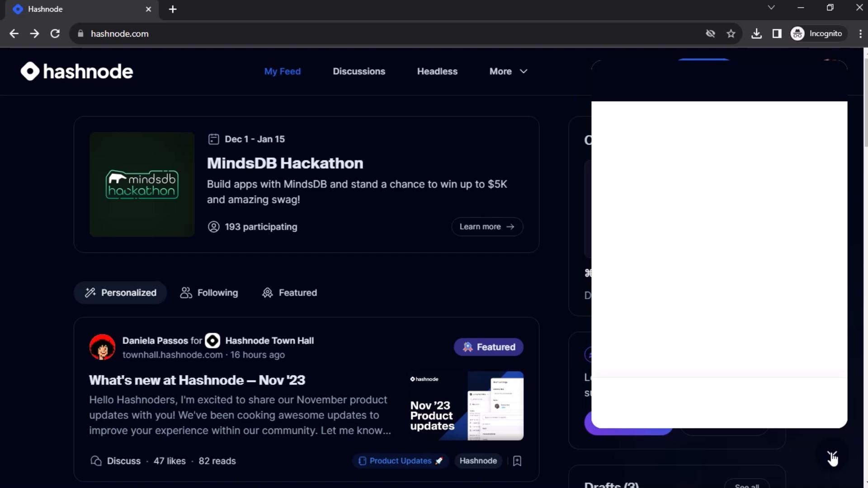868x488 pixels.
Task: Toggle the browser side panel icon
Action: pos(777,33)
